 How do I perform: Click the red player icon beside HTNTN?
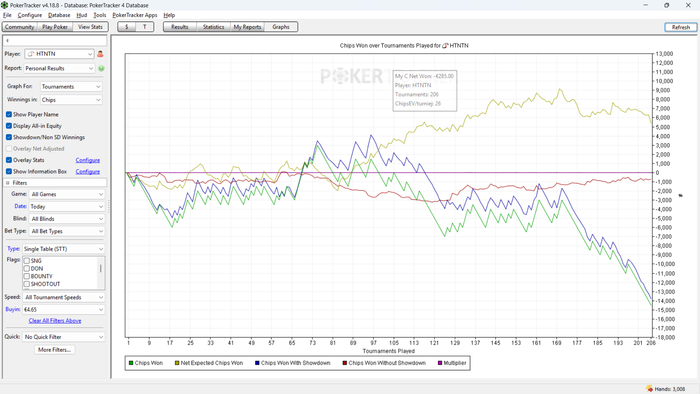pyautogui.click(x=100, y=54)
